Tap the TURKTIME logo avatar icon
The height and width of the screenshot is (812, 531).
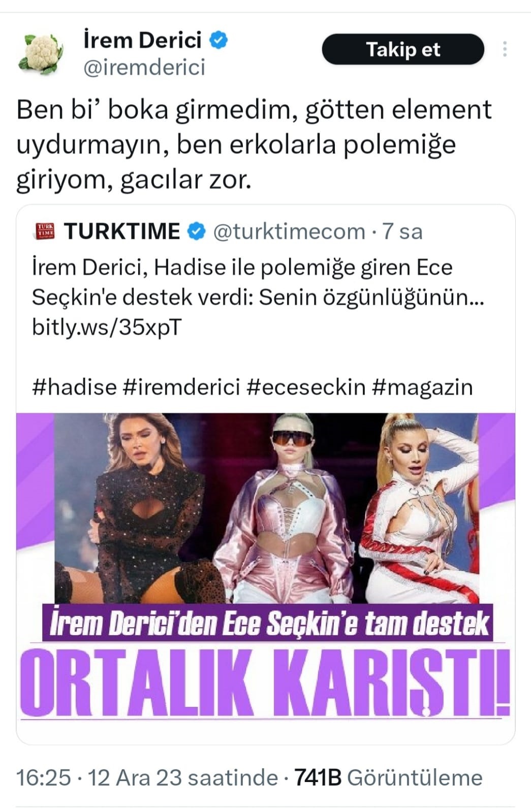point(46,231)
